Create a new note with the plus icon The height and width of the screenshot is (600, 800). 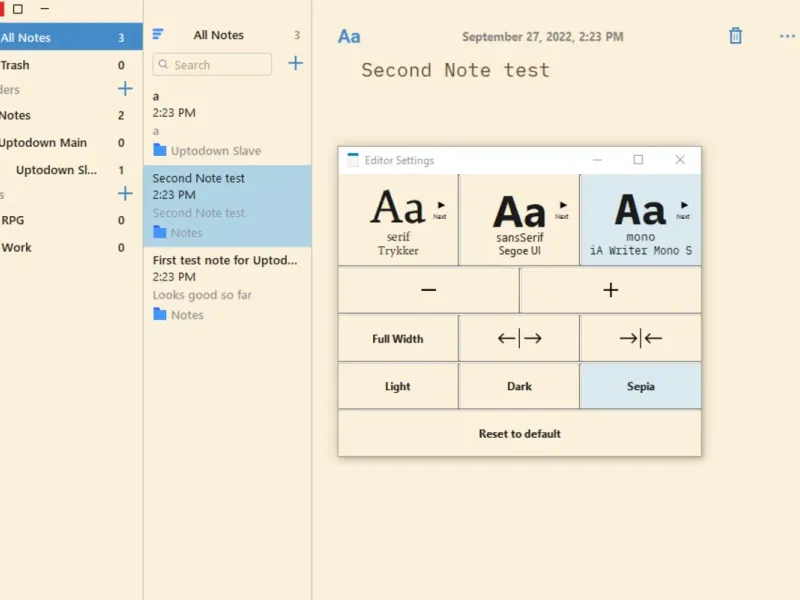295,64
